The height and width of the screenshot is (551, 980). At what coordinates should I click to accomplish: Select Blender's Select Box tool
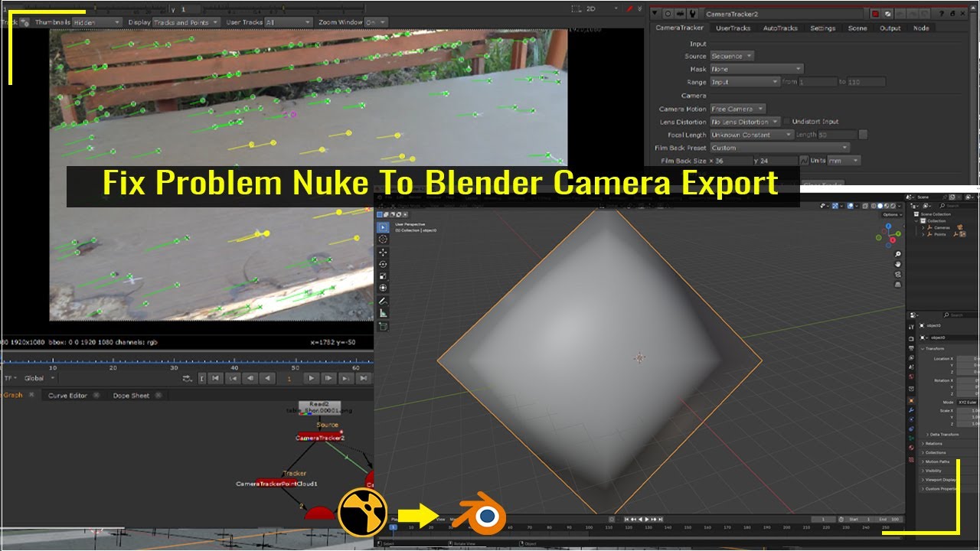click(x=383, y=227)
